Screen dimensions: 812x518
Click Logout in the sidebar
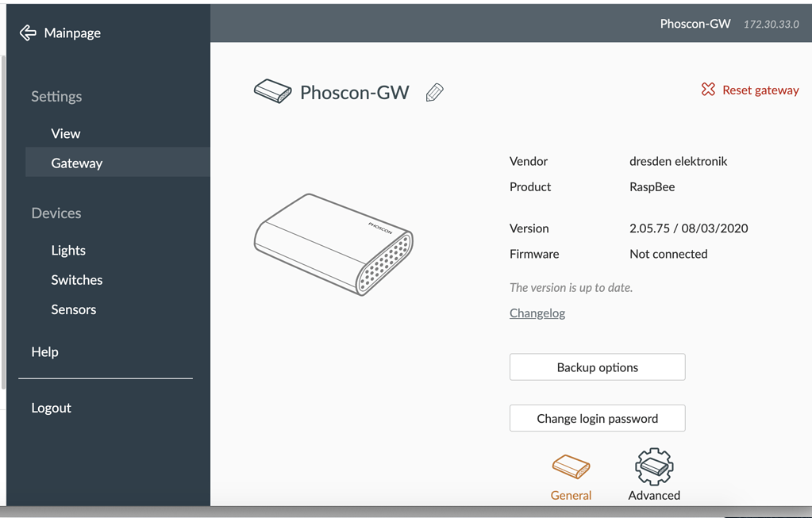51,408
